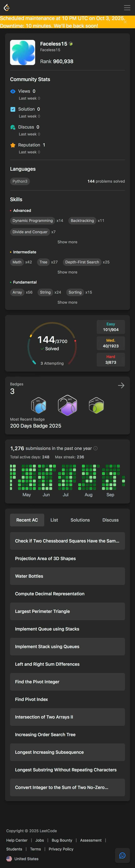This screenshot has width=135, height=868.
Task: Switch to the Discuss tab
Action: (x=110, y=520)
